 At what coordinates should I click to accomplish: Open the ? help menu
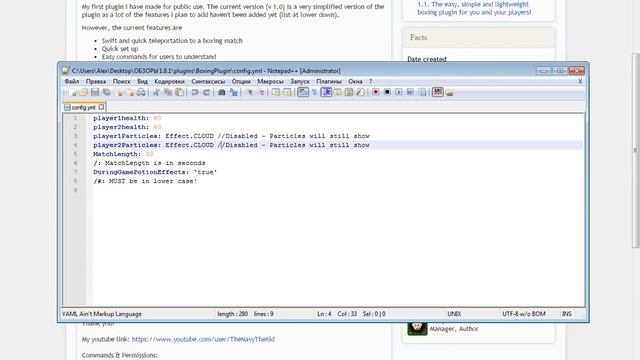(371, 82)
